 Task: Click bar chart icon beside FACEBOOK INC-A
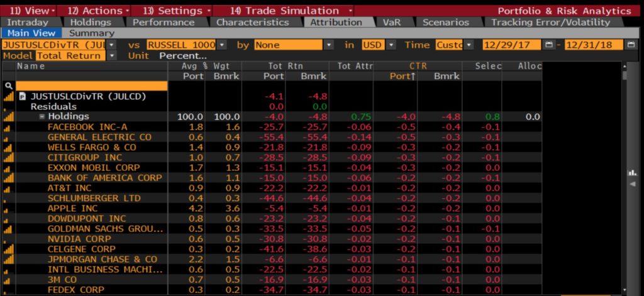[7, 128]
